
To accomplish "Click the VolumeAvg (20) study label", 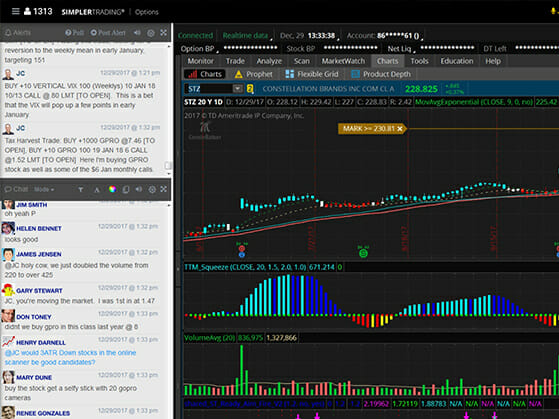I will (209, 338).
